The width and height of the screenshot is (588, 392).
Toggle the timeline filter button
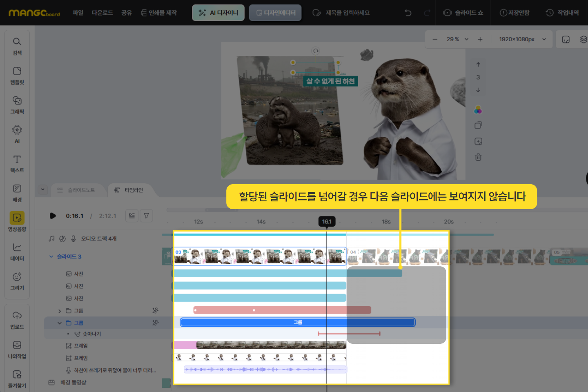click(x=146, y=216)
